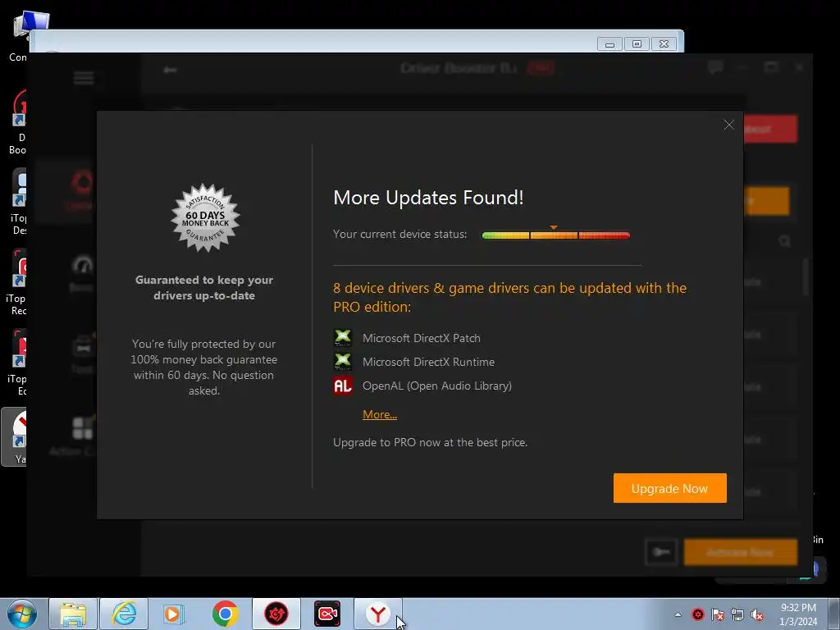Click license key icon in Driver Booster
The width and height of the screenshot is (840, 630).
[x=661, y=552]
